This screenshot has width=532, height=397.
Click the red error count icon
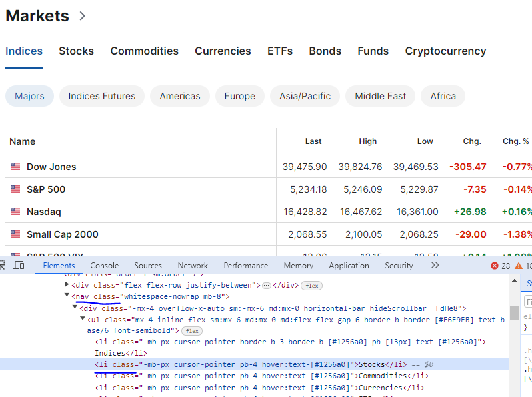click(495, 266)
